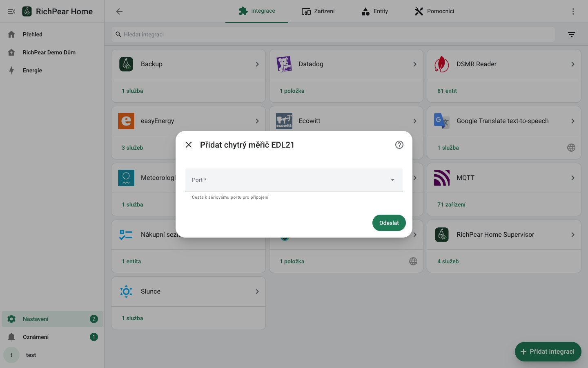Expand RichPear Home Supervisor chevron

[x=573, y=235]
